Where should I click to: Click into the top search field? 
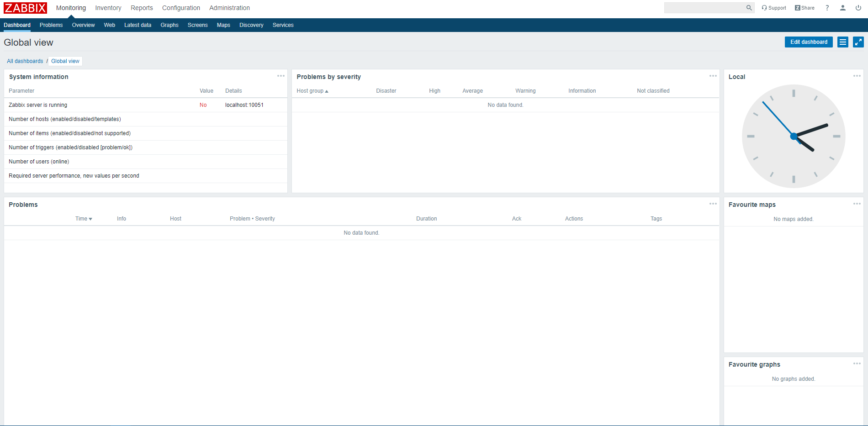(x=704, y=8)
